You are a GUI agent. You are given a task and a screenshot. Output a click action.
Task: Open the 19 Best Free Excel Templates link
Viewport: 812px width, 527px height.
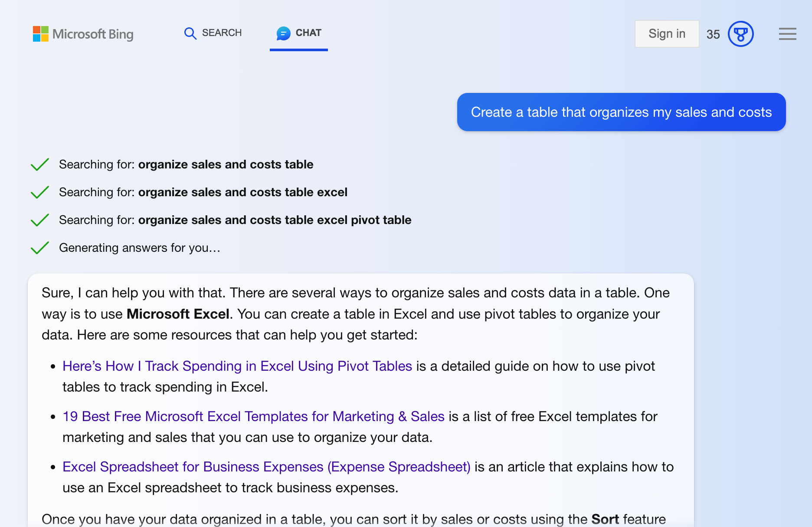tap(253, 416)
